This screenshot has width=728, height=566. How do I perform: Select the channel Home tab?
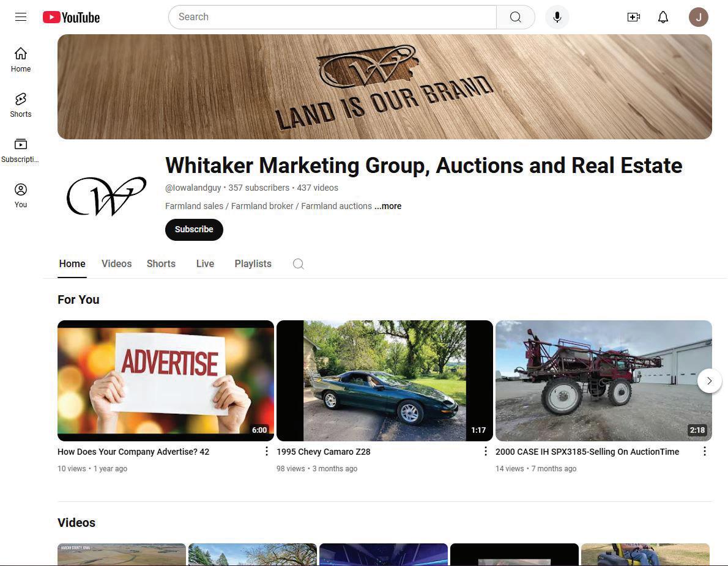click(x=72, y=264)
